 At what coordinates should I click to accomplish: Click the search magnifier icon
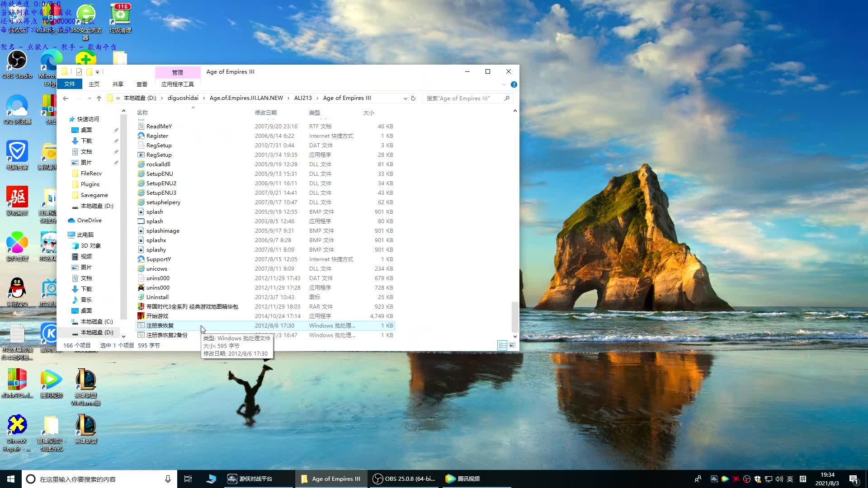pyautogui.click(x=507, y=98)
